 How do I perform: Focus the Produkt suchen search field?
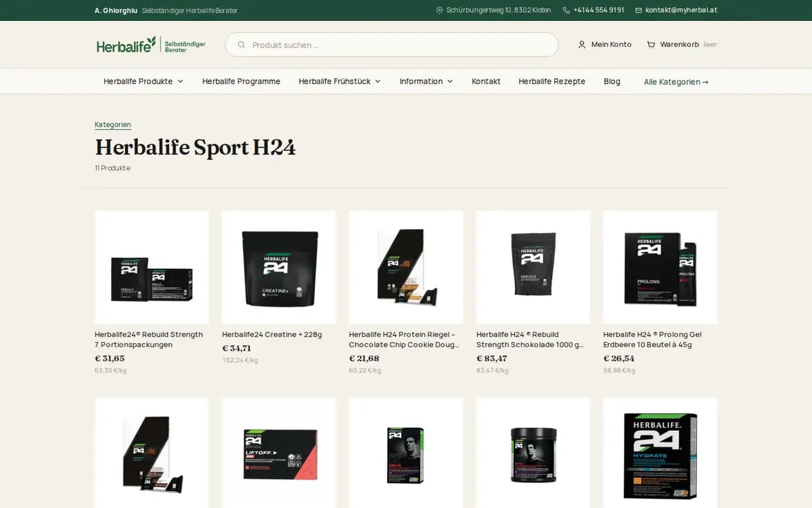point(392,45)
